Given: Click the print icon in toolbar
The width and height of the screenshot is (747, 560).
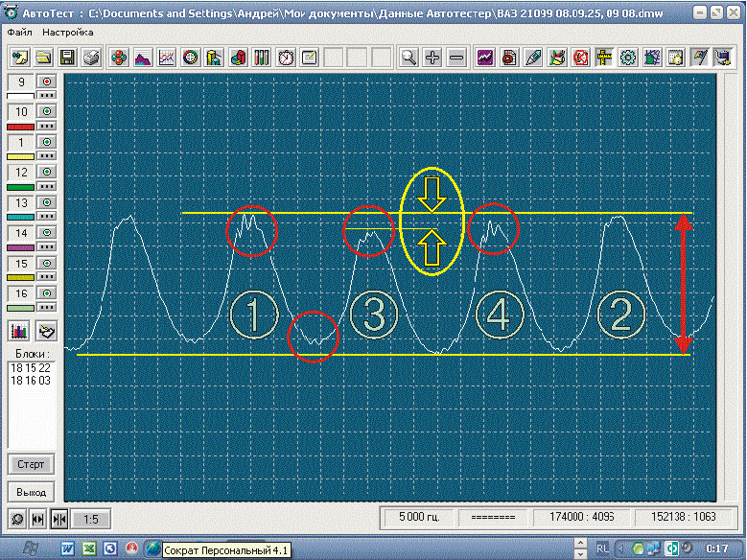Looking at the screenshot, I should click(90, 58).
